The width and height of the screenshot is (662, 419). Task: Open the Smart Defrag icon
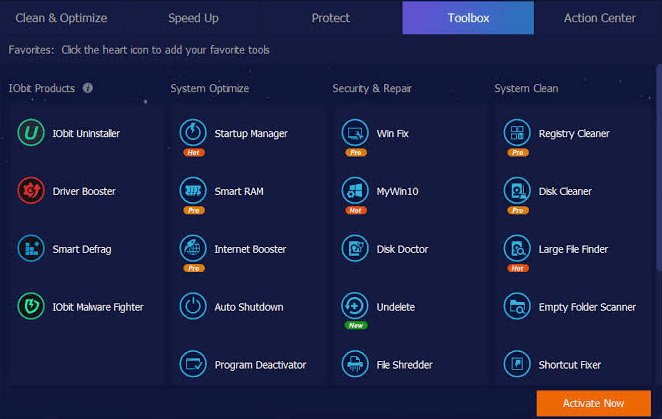click(x=31, y=248)
